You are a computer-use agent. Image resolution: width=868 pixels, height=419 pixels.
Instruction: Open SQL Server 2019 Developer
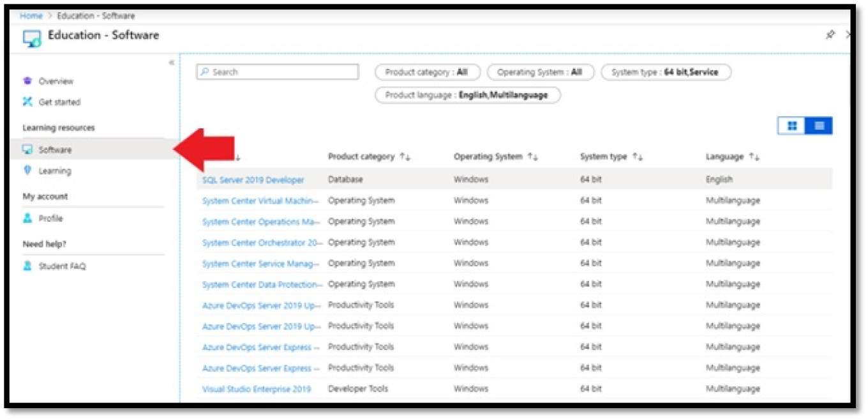point(253,180)
